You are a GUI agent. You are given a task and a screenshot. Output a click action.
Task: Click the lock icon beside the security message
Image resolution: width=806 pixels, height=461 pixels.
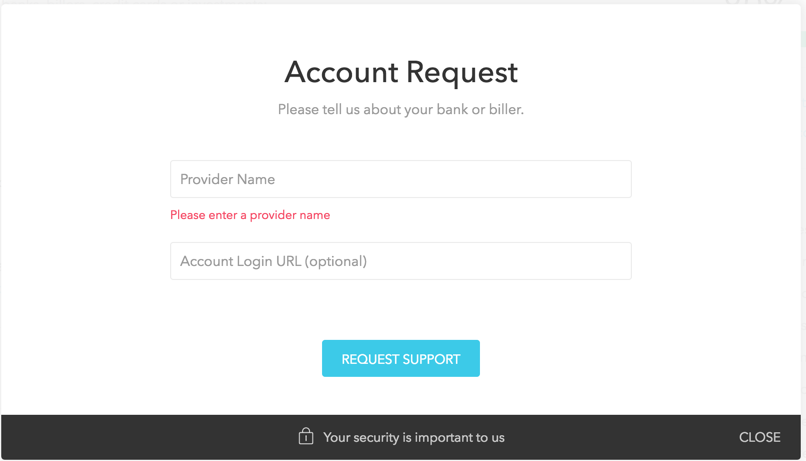(306, 436)
